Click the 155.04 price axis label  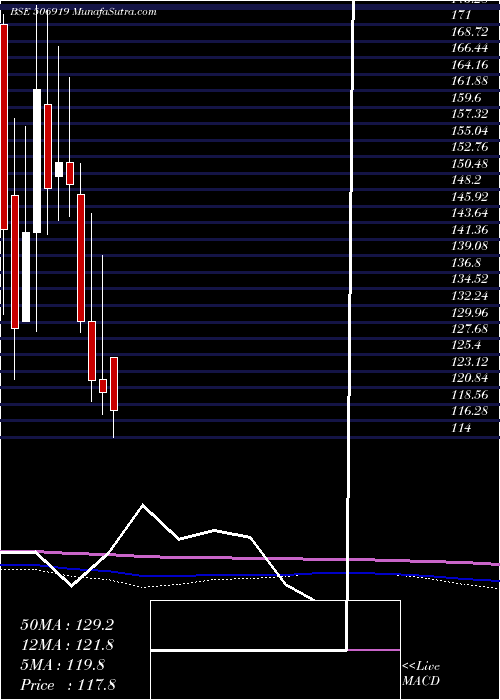pyautogui.click(x=470, y=131)
